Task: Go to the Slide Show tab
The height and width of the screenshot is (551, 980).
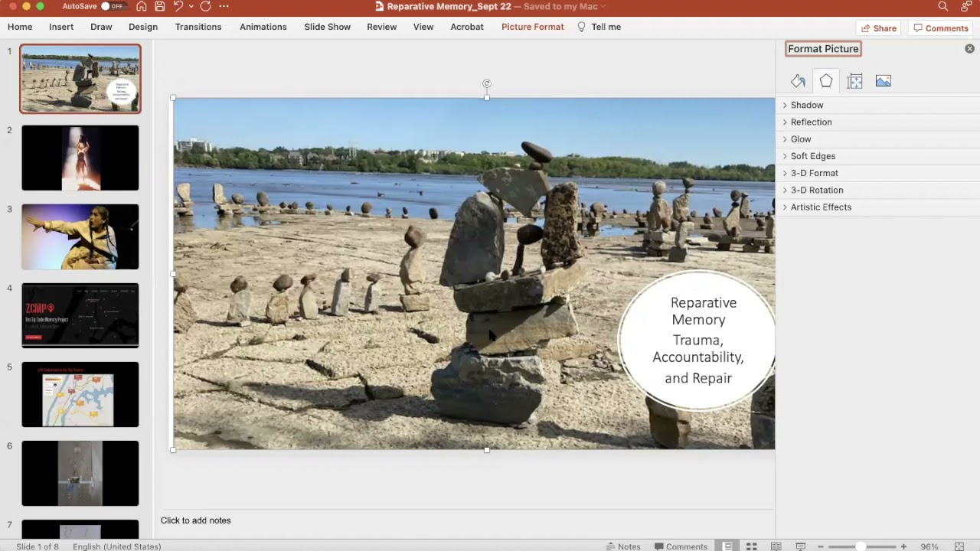Action: [x=327, y=27]
